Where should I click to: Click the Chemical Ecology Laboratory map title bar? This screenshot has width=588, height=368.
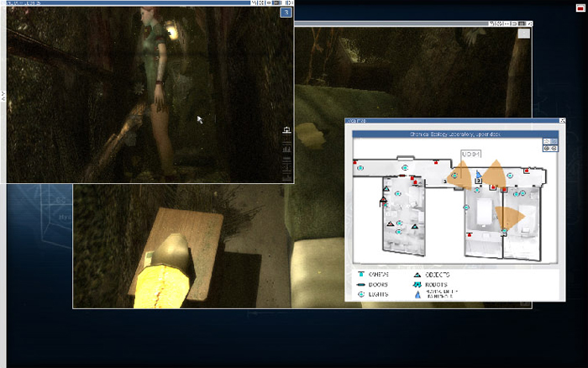pyautogui.click(x=455, y=134)
